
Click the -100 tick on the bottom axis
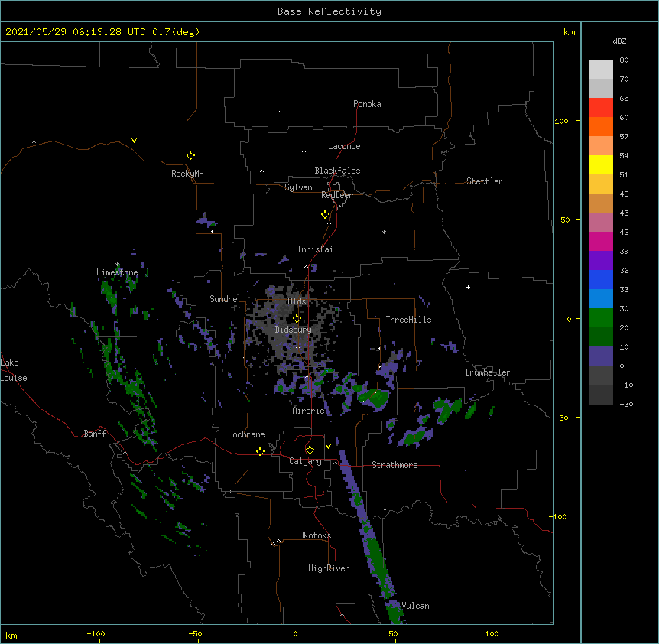[96, 633]
